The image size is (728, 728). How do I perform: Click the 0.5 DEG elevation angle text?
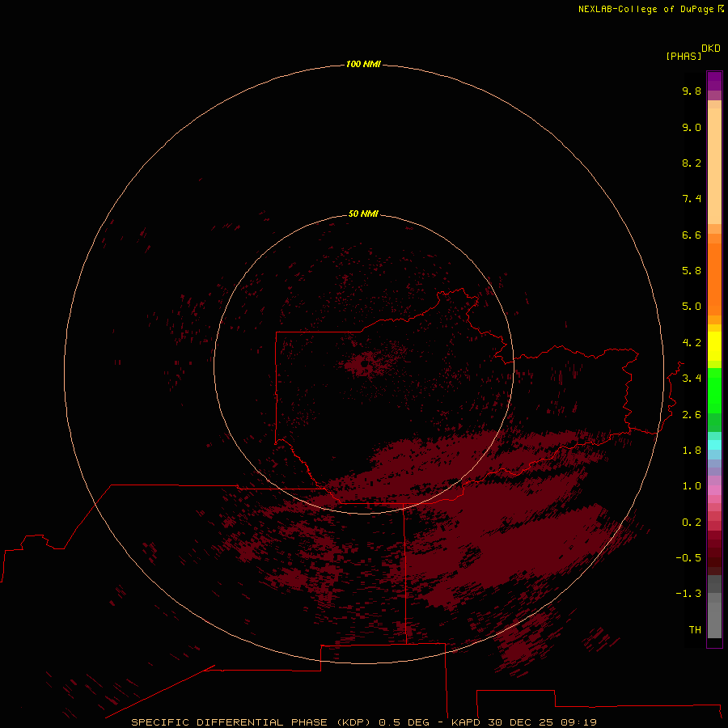point(404,722)
